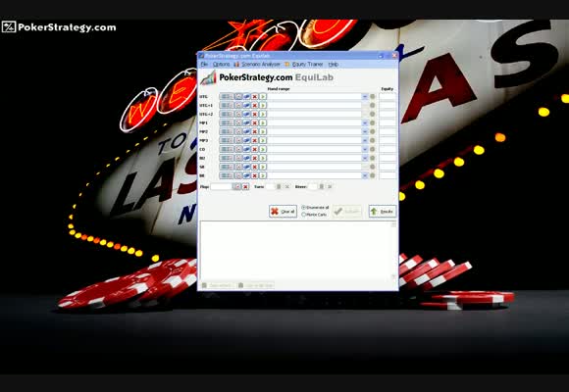
Task: Clear MP2 hand range with red X
Action: tap(255, 131)
